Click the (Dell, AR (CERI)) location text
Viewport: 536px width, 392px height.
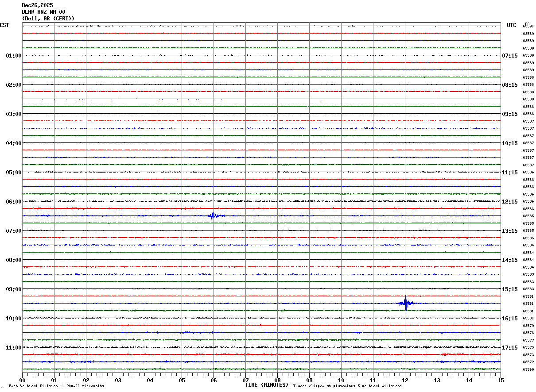click(x=48, y=19)
